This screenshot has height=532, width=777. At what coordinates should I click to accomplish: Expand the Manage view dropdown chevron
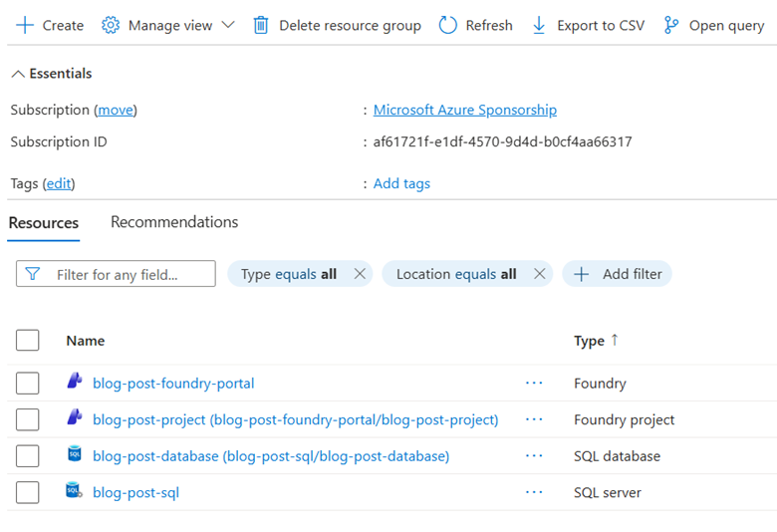coord(228,25)
